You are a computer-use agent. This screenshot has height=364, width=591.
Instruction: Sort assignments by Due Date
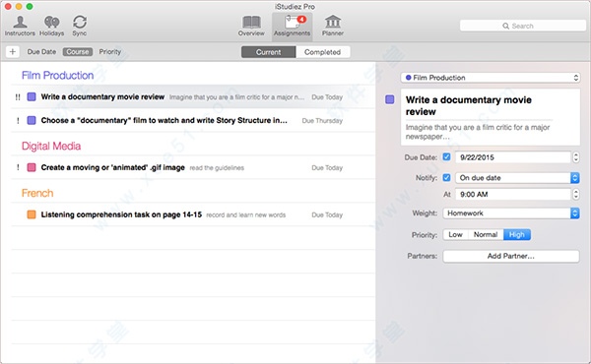point(41,51)
